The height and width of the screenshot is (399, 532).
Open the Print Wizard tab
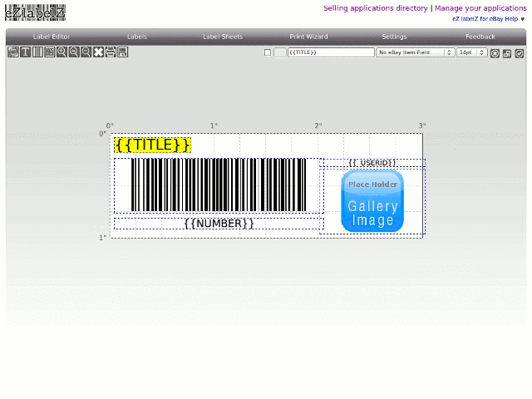coord(308,37)
